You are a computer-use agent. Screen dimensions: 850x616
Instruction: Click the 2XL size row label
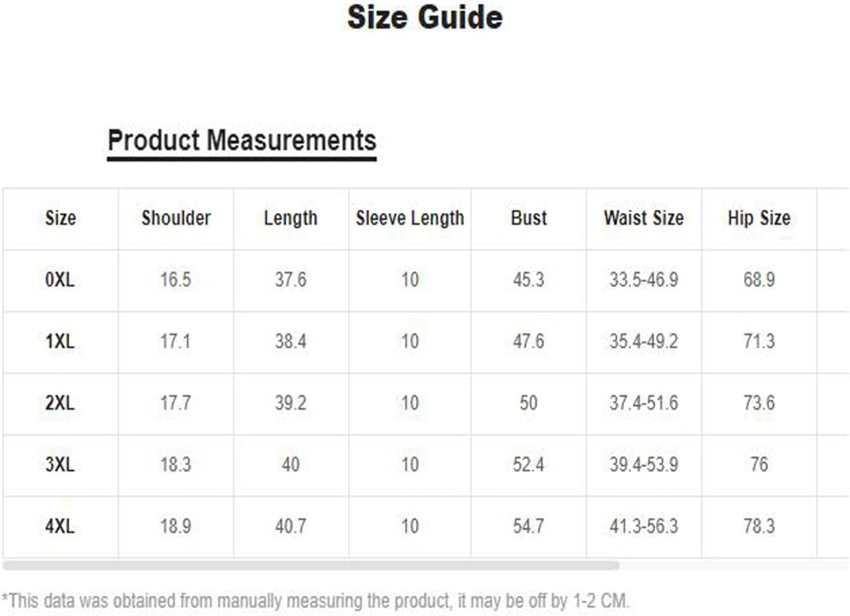click(60, 403)
